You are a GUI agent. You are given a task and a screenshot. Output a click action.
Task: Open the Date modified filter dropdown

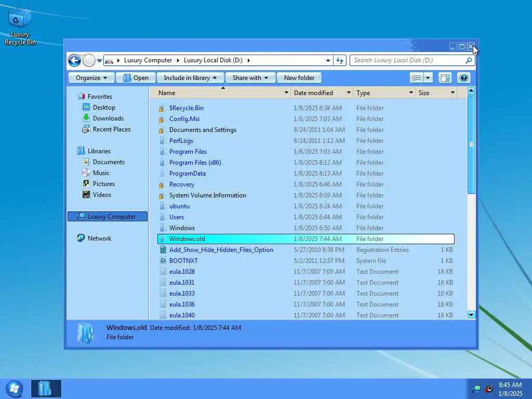click(349, 92)
